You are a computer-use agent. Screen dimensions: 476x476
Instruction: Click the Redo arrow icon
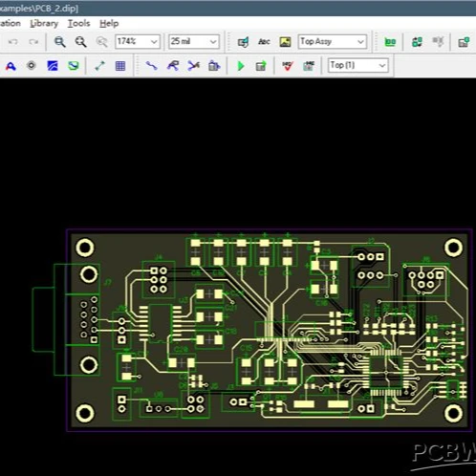pos(33,42)
